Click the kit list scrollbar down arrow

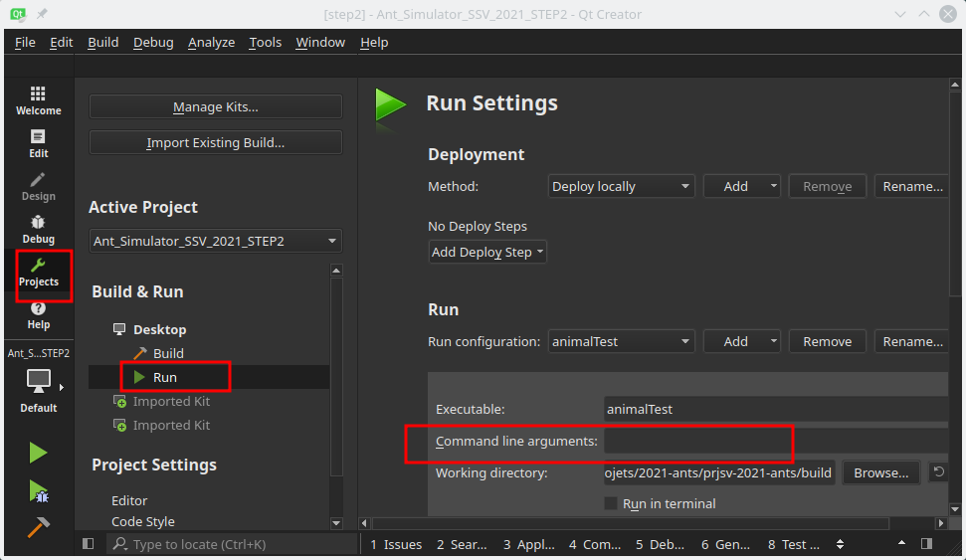point(335,523)
